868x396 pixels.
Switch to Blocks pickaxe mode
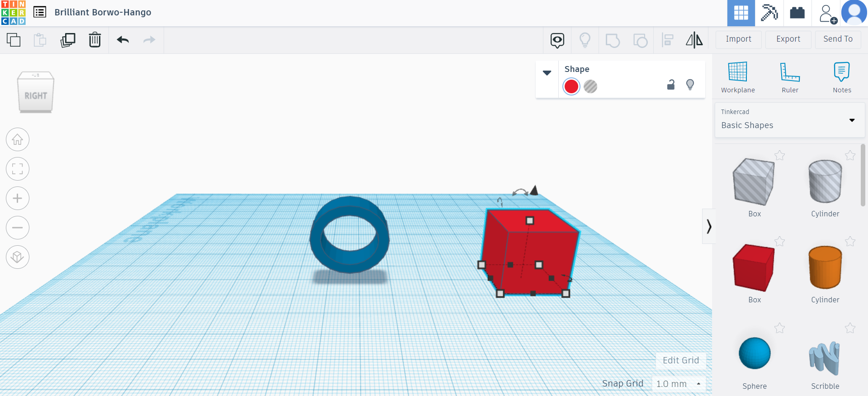(x=769, y=13)
